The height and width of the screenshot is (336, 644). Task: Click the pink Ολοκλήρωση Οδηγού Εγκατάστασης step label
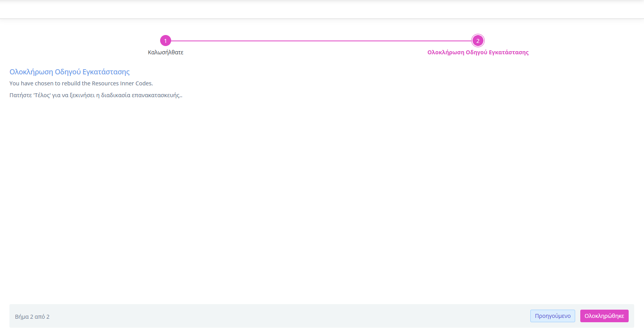(478, 52)
